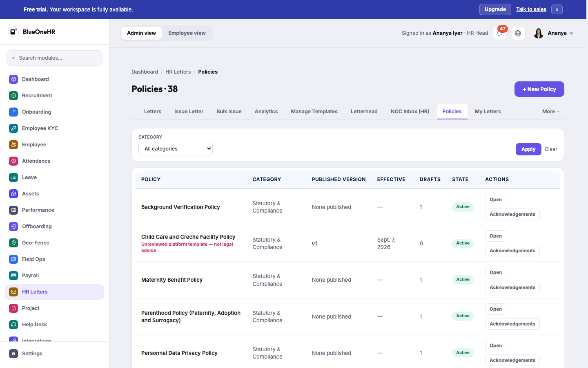The width and height of the screenshot is (588, 368).
Task: Open Child Care and Creche Facility Policy
Action: (496, 236)
